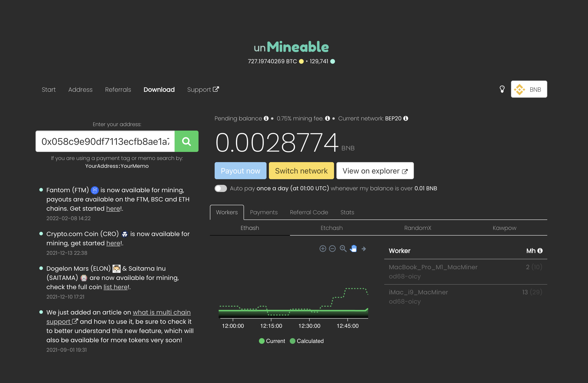Toggle the Current series in chart legend
588x383 pixels.
pos(272,341)
